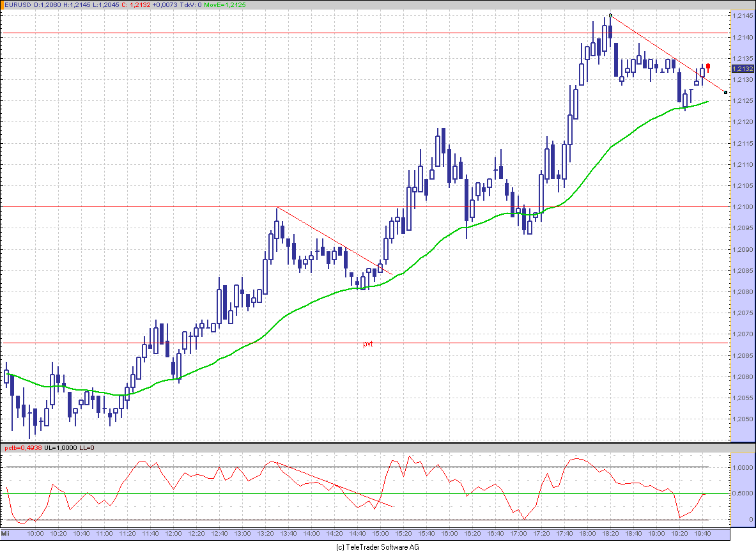Click the 14:20 label on time axis

[x=334, y=534]
